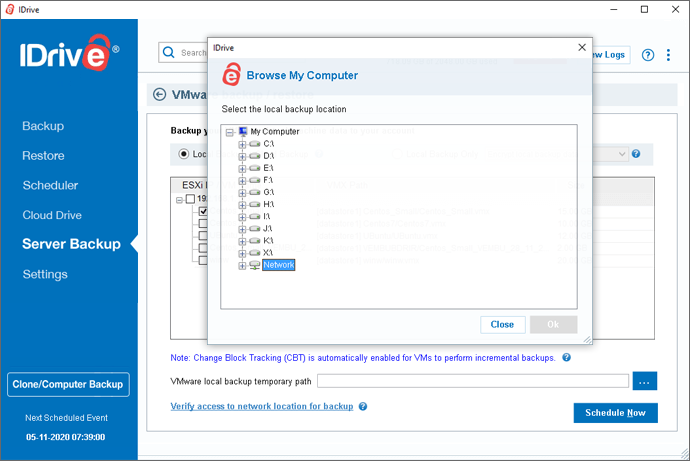Expand the C:\ drive node
This screenshot has height=461, width=690.
tap(242, 144)
